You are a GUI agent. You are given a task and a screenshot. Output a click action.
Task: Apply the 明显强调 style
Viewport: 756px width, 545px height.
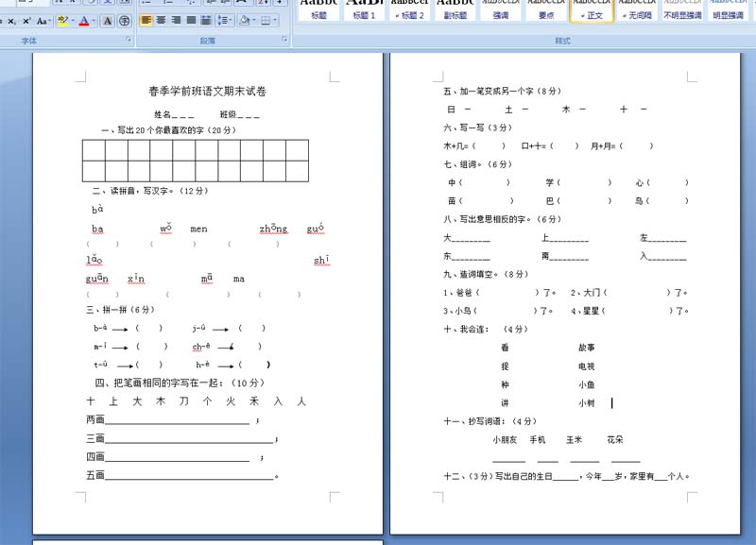click(728, 9)
